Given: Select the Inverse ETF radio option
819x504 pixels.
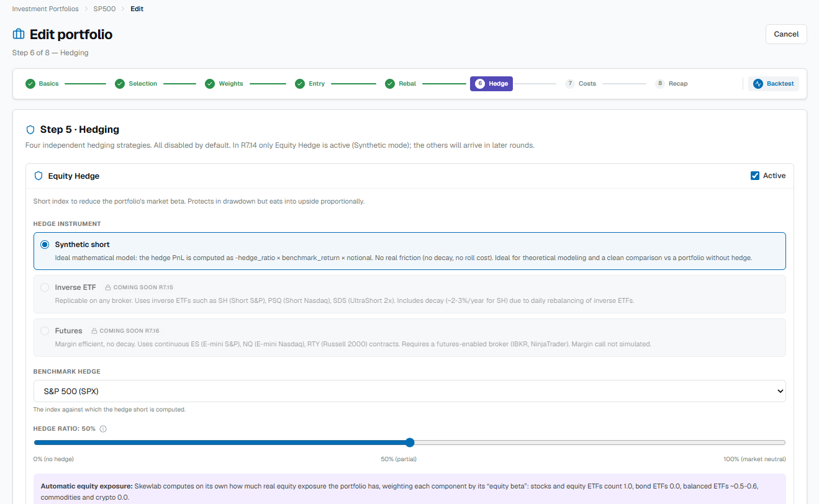Looking at the screenshot, I should [45, 287].
